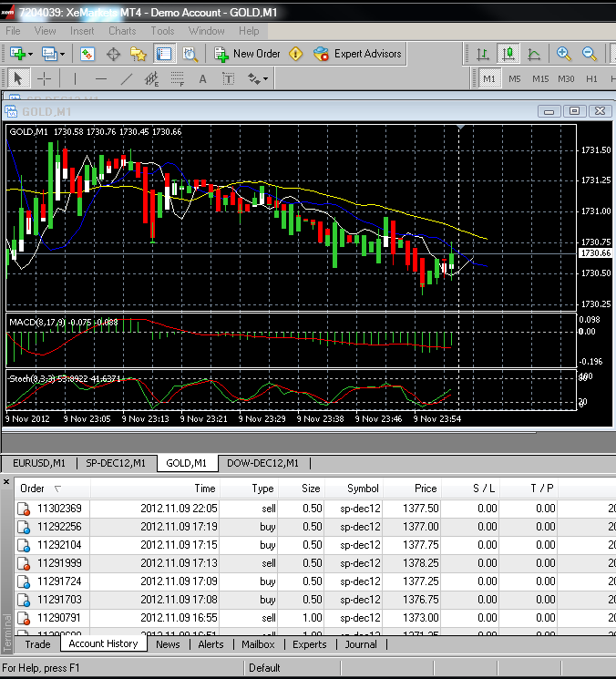The width and height of the screenshot is (616, 679).
Task: Select the M1 timeframe
Action: pyautogui.click(x=489, y=78)
